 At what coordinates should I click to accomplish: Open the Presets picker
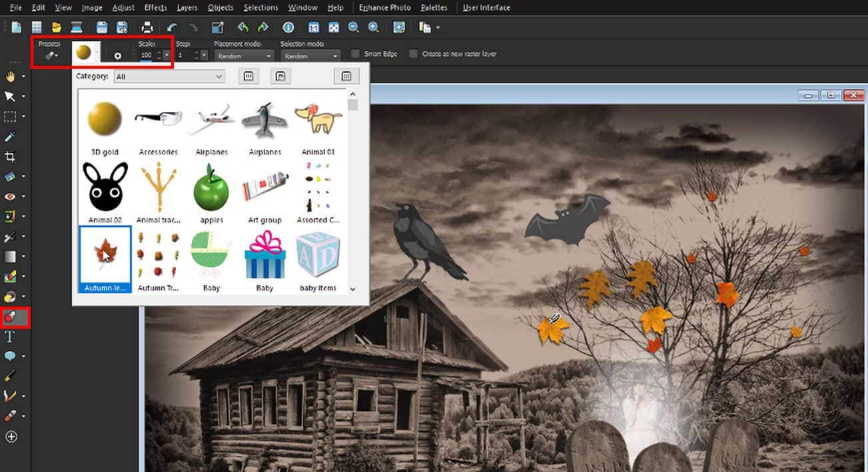coord(50,54)
